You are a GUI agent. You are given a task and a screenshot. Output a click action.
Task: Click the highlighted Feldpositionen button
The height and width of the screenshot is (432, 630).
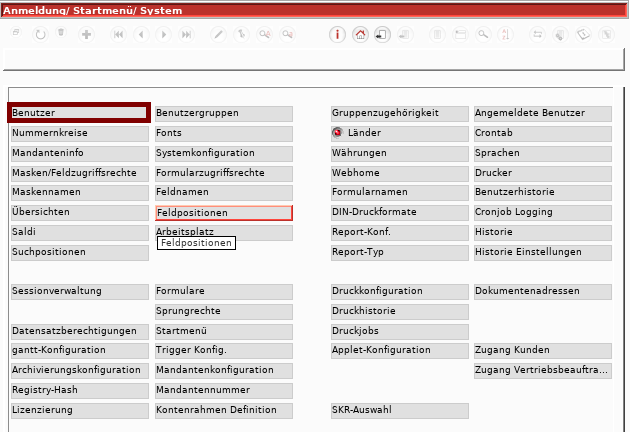pos(224,213)
